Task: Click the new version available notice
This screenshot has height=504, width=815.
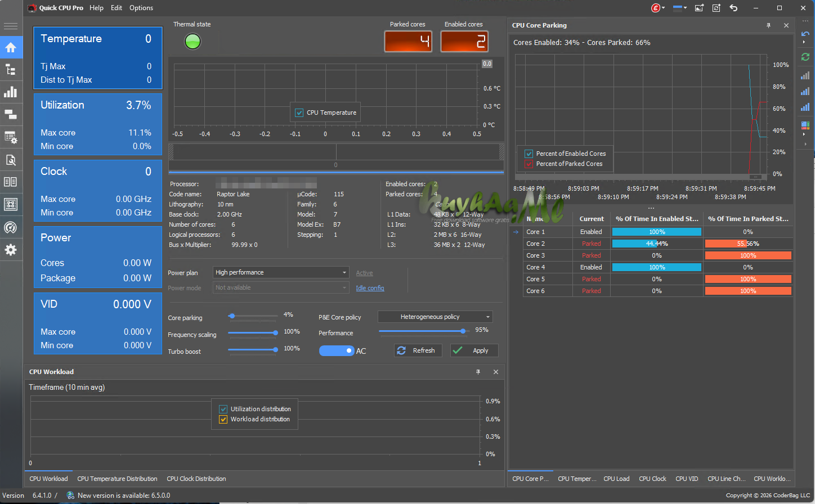Action: tap(123, 496)
